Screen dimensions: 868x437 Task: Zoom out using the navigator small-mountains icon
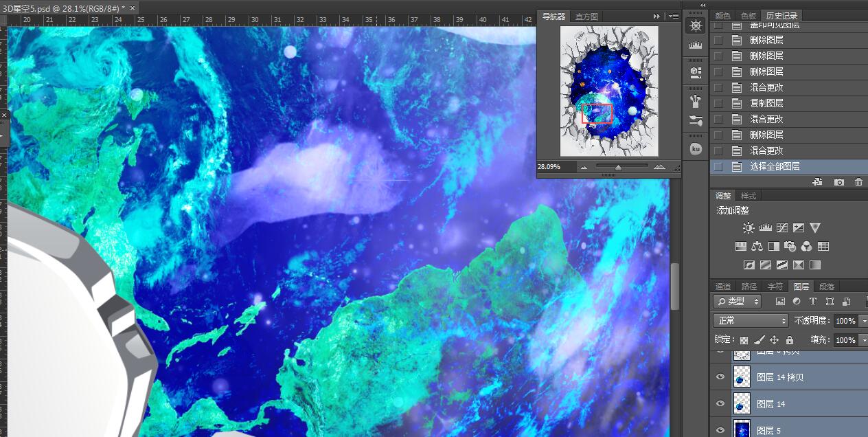(584, 167)
